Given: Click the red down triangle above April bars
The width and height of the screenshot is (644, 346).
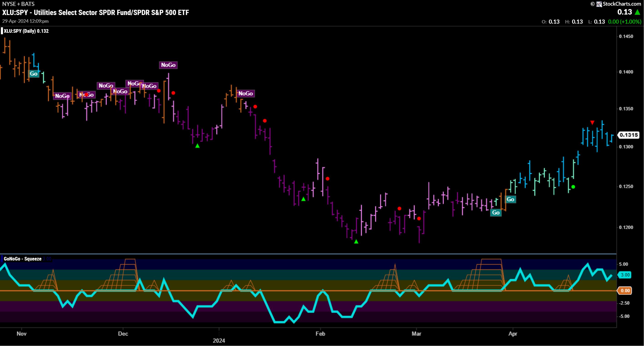Looking at the screenshot, I should click(x=592, y=123).
